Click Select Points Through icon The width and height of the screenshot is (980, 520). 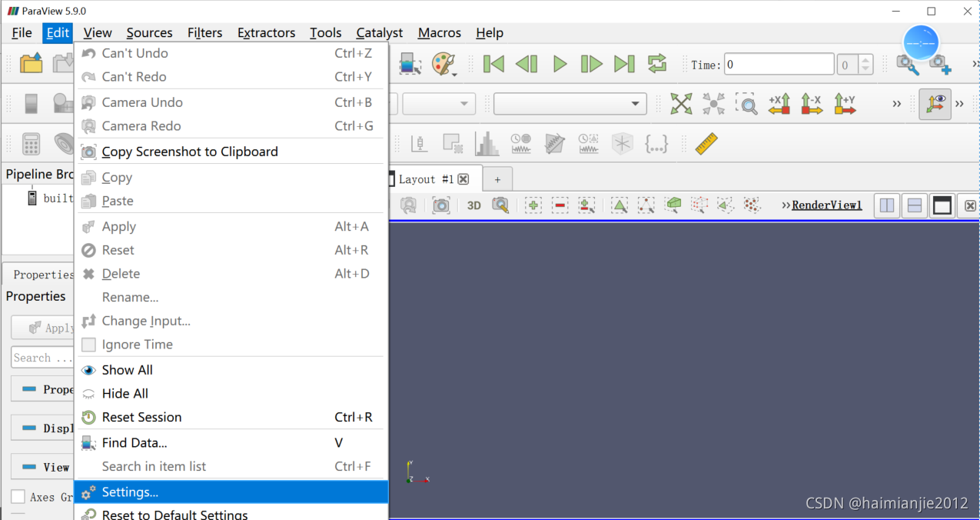(x=699, y=205)
